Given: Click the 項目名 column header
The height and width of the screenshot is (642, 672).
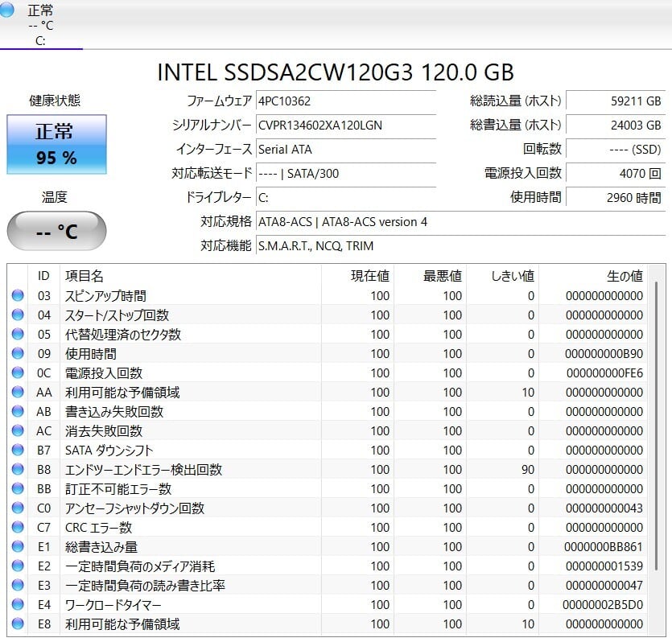Looking at the screenshot, I should pos(85,276).
